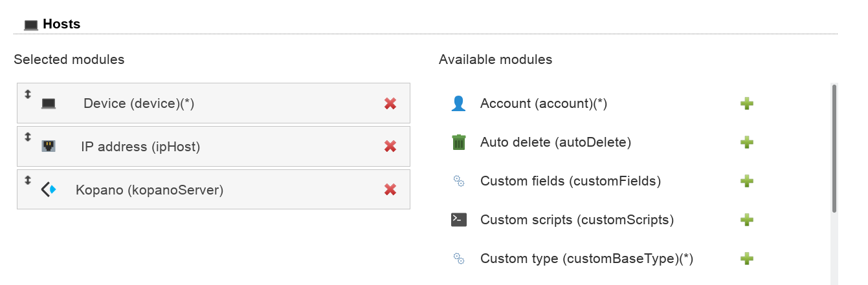Click the network port IP address icon
Image resolution: width=868 pixels, height=285 pixels.
pos(49,147)
